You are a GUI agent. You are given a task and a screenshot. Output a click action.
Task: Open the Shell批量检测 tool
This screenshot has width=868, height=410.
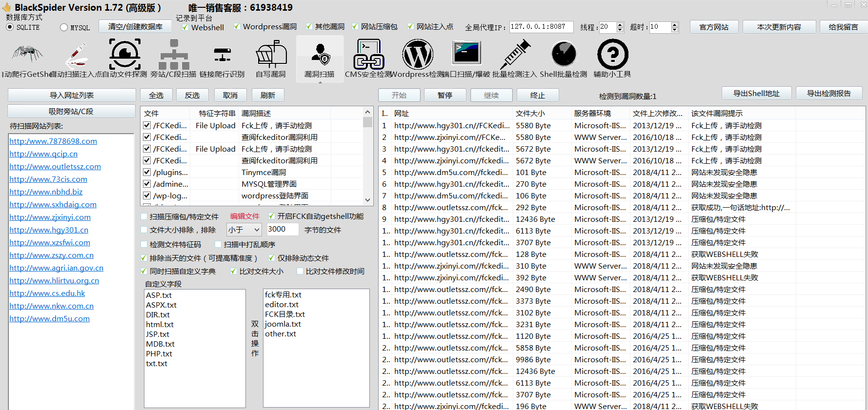tap(564, 59)
